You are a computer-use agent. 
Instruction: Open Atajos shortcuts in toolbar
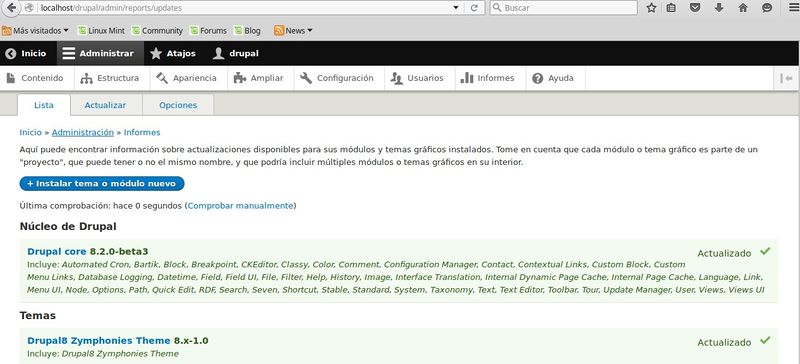[x=173, y=53]
